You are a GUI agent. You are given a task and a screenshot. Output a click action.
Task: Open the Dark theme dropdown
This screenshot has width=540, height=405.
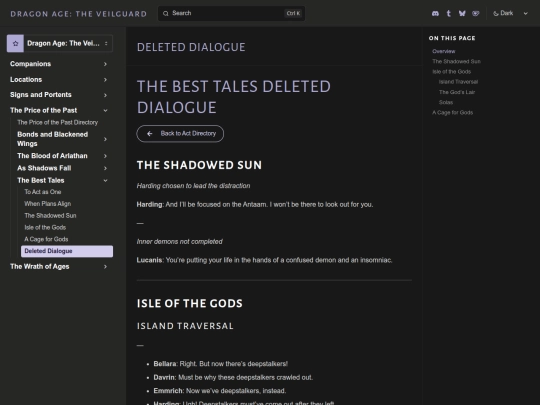[x=510, y=13]
